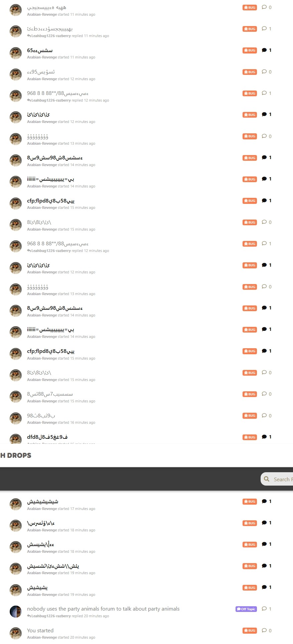Click the BUG tag on the 'dfd8' thread

click(x=250, y=437)
